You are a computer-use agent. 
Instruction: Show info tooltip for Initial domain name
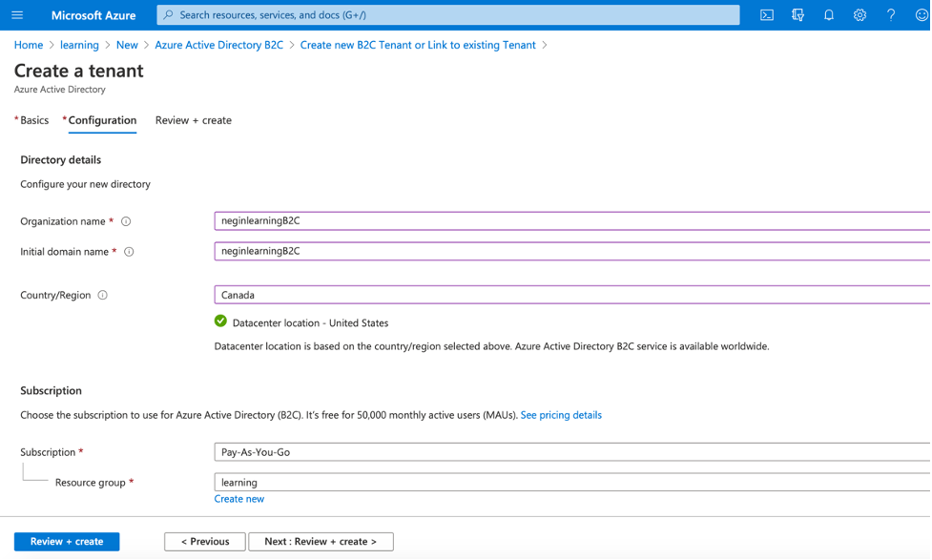pos(129,252)
